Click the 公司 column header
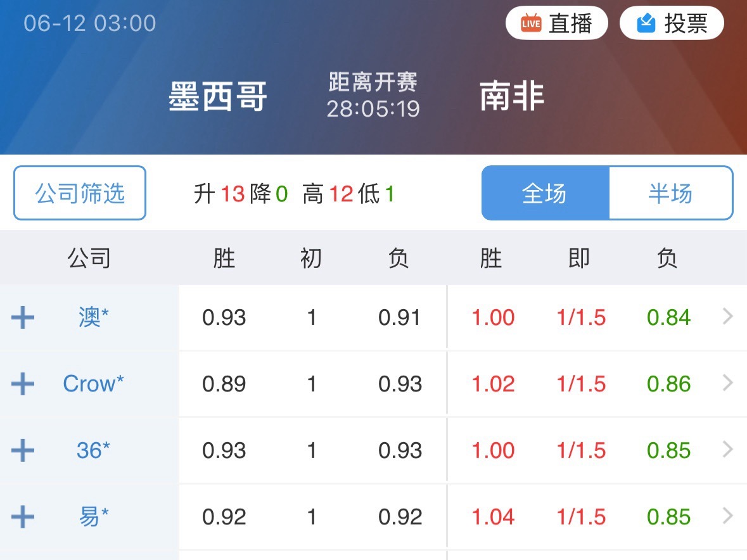Viewport: 747px width, 560px height. click(x=89, y=258)
